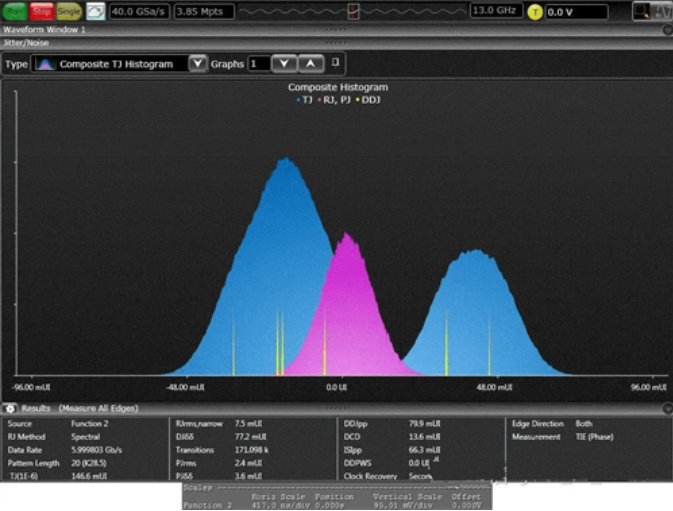Viewport: 673px width, 511px height.
Task: Click the Edge Direction value Both
Action: (584, 424)
